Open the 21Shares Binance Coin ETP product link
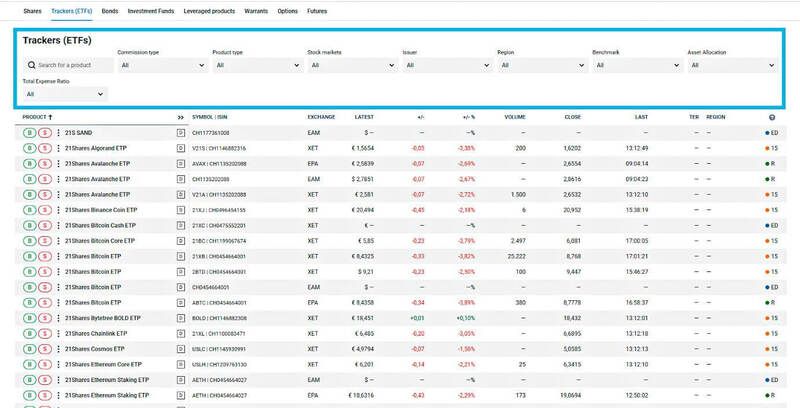 coord(101,210)
